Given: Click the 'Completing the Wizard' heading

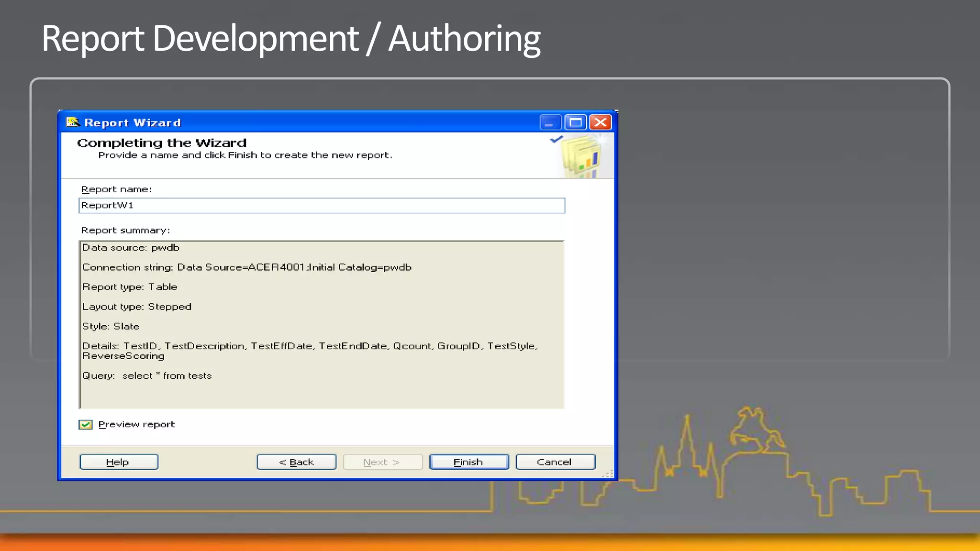Looking at the screenshot, I should (162, 143).
